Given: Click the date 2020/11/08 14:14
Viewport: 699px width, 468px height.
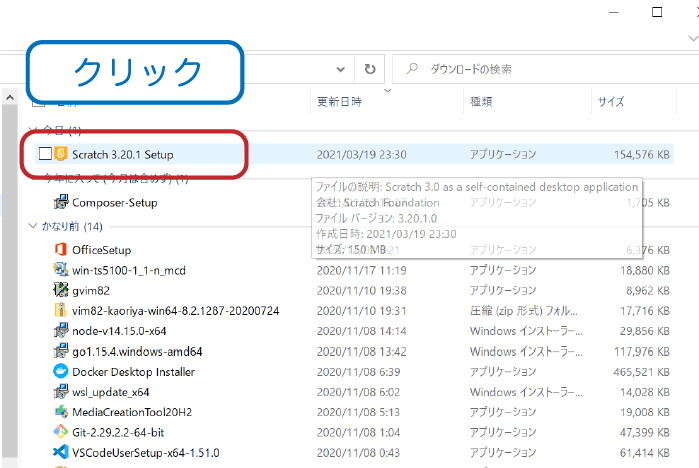Looking at the screenshot, I should [x=362, y=331].
